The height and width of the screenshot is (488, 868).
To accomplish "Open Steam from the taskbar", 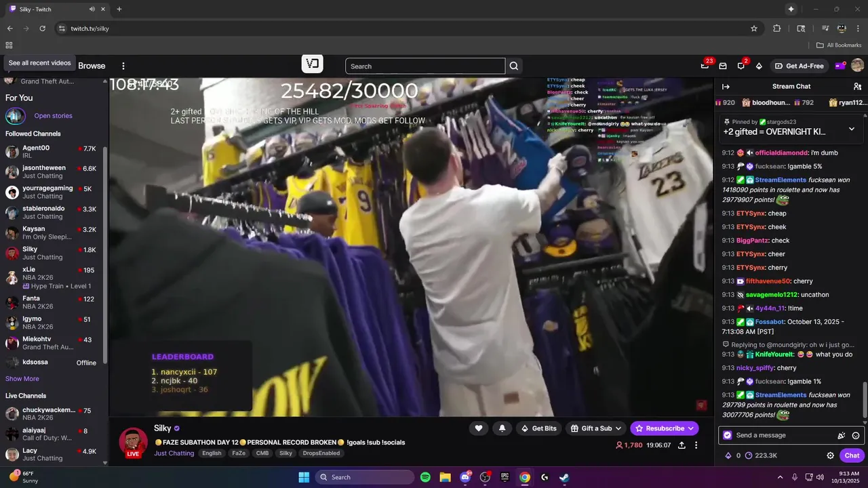I will (x=564, y=477).
